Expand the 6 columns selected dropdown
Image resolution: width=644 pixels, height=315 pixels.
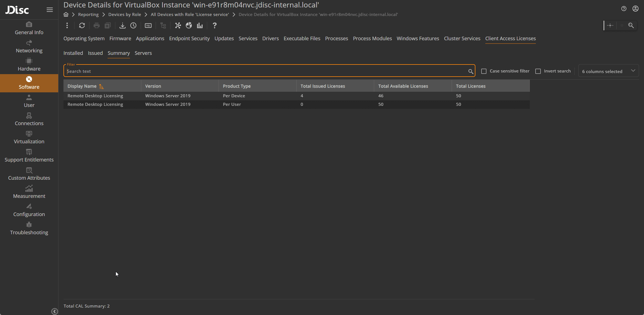coord(608,71)
